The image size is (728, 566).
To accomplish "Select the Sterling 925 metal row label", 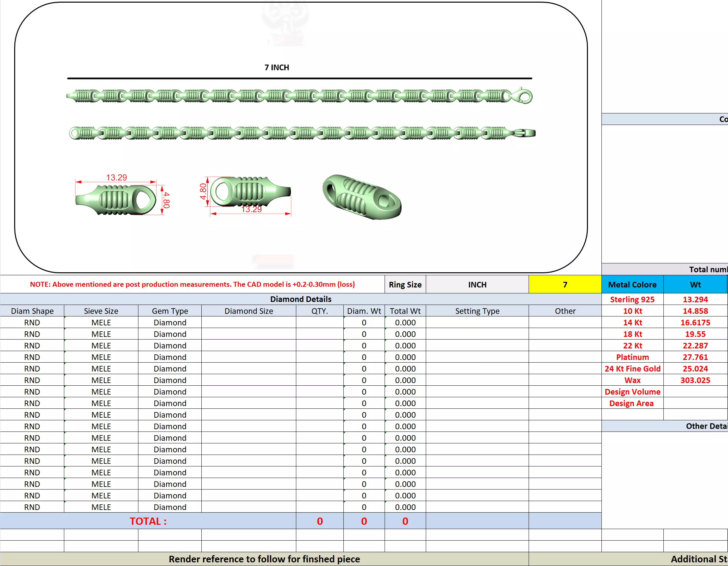I will (632, 299).
